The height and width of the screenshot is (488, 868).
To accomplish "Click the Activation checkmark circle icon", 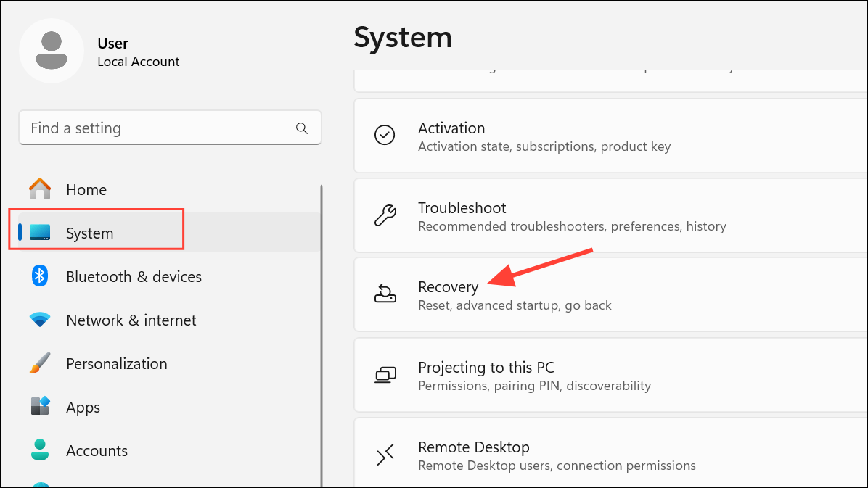I will [385, 135].
